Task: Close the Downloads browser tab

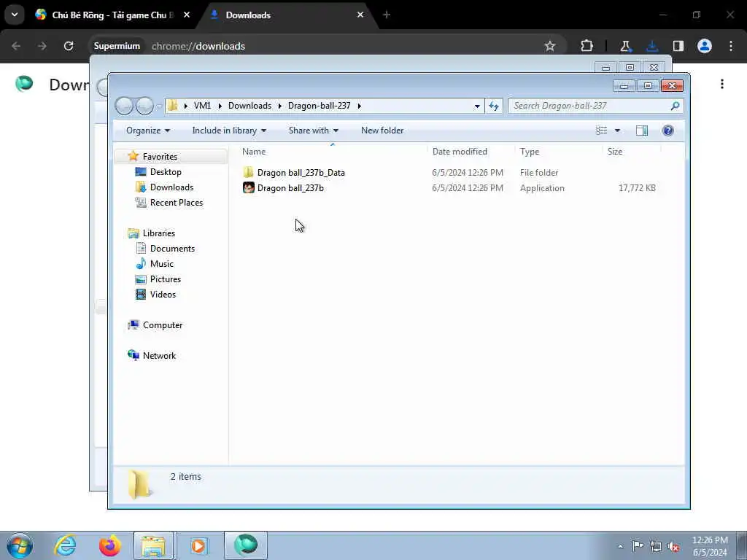Action: [x=360, y=15]
